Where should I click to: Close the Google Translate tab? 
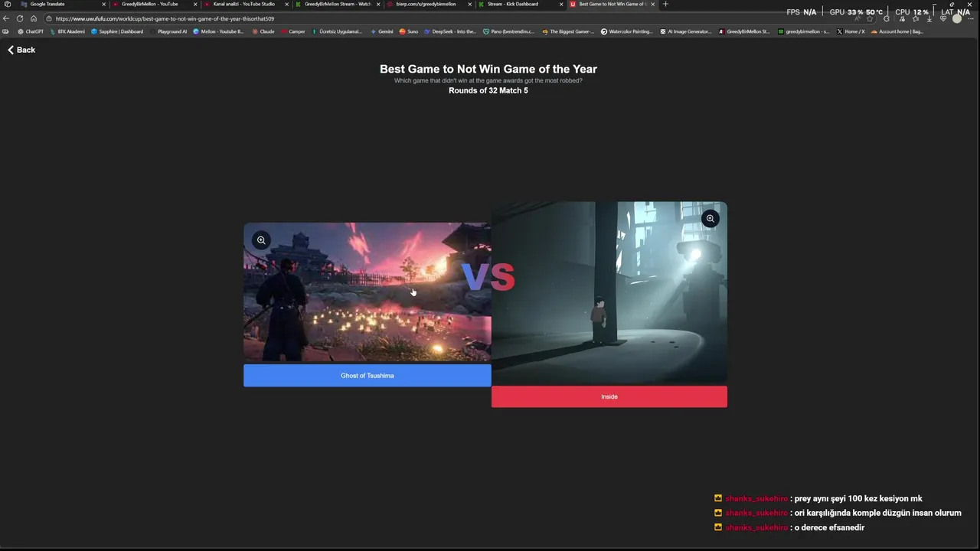pos(103,4)
